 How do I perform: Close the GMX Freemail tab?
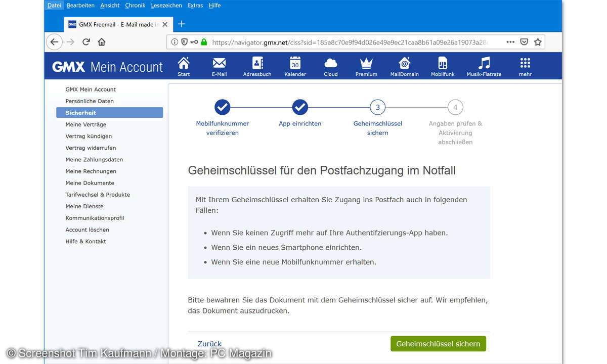coord(165,24)
